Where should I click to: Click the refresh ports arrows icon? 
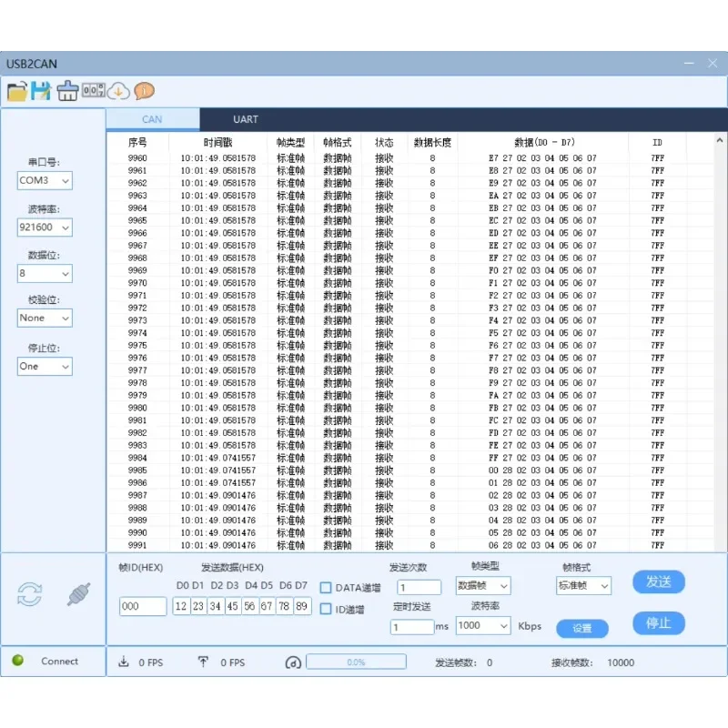30,594
